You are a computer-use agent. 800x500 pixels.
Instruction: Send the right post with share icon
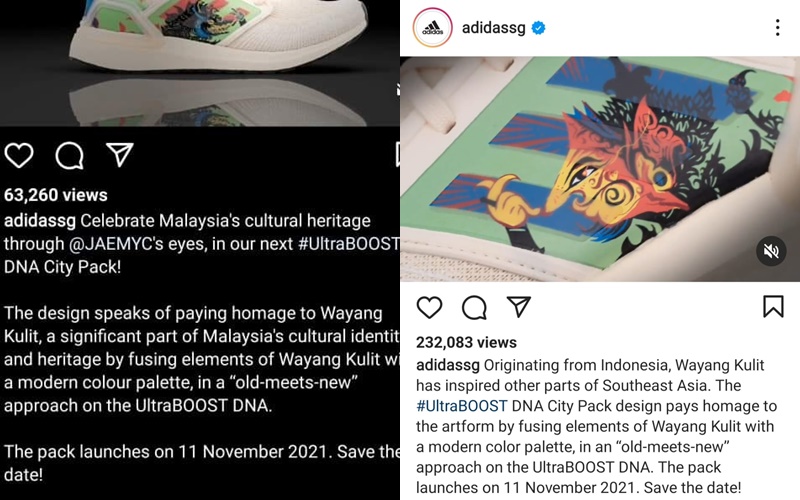click(518, 307)
